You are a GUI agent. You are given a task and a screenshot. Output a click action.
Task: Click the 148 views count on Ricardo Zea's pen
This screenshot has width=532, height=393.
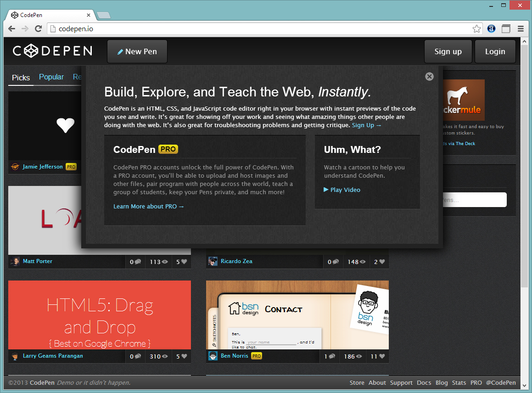click(357, 262)
